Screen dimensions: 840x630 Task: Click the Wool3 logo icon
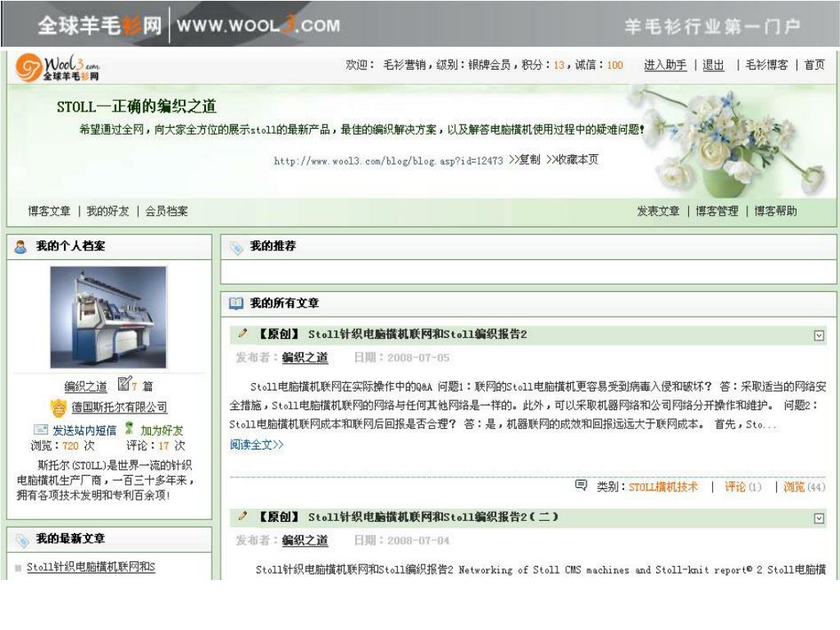point(57,68)
